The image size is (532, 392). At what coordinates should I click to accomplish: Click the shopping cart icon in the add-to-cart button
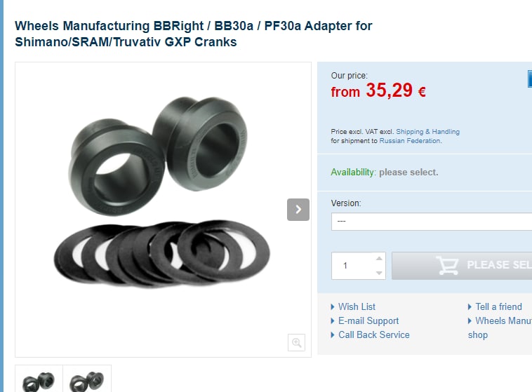pyautogui.click(x=447, y=265)
